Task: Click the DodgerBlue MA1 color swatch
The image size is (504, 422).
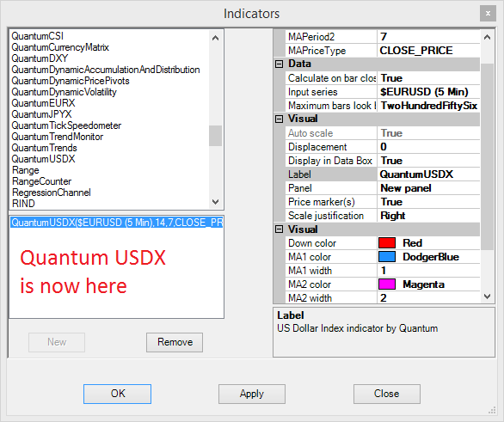Action: (x=387, y=257)
